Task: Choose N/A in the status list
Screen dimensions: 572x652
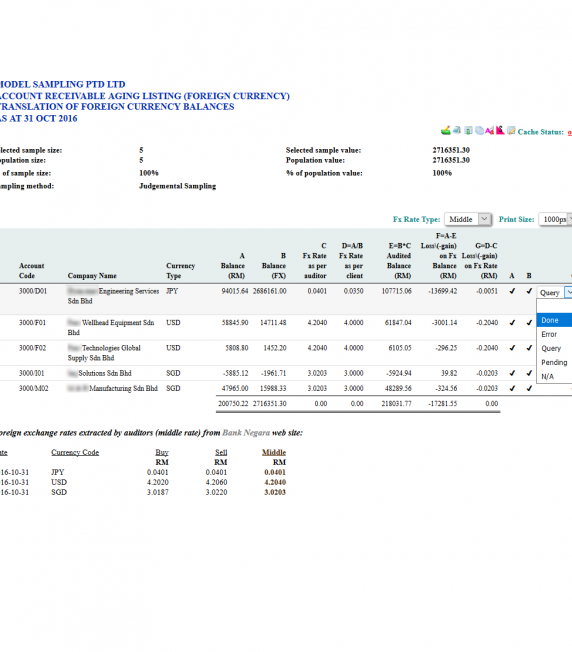Action: [x=555, y=376]
